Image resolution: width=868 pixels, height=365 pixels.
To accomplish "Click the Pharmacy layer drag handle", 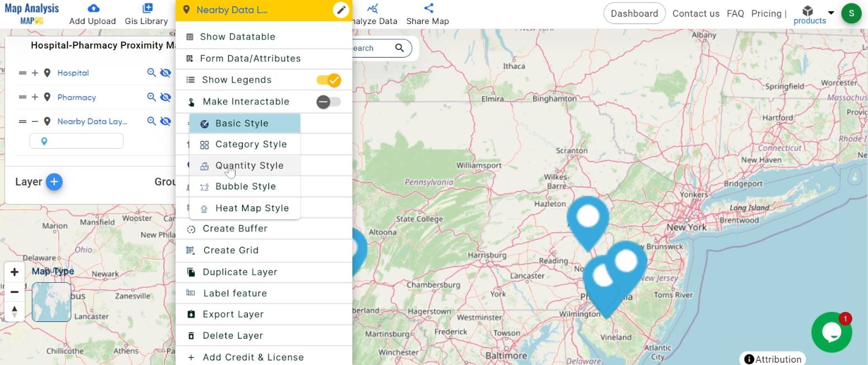I will 22,97.
